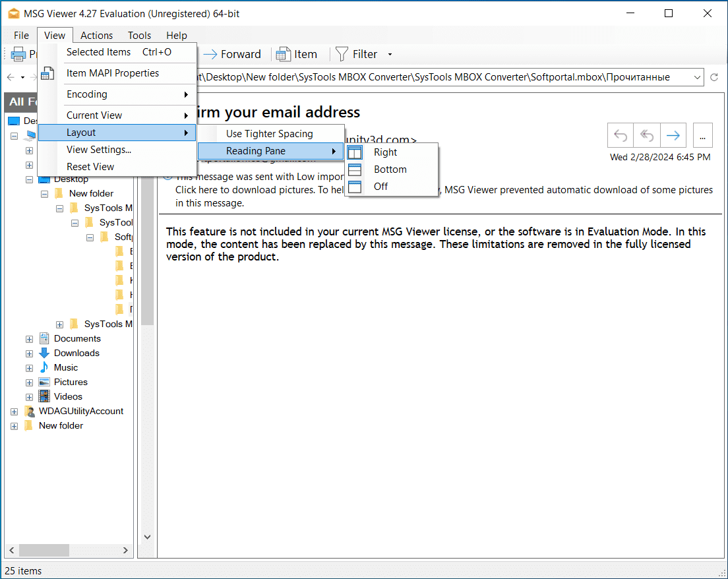Select the Bottom reading pane option
The image size is (728, 579).
(392, 169)
